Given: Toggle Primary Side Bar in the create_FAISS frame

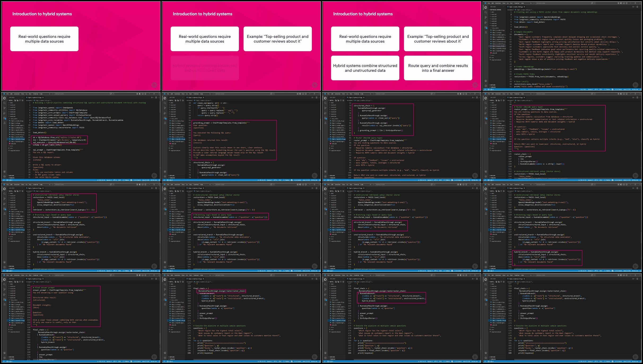Looking at the screenshot, I should 621,3.
